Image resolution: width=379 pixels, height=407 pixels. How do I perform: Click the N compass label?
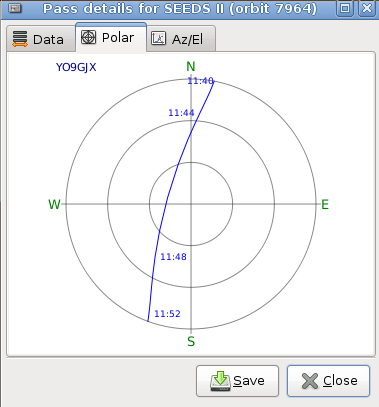tap(191, 67)
